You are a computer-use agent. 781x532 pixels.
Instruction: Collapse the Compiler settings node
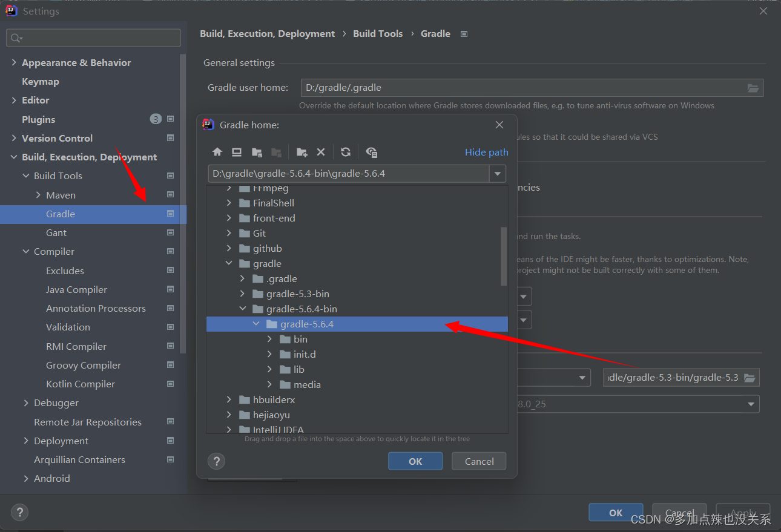(26, 251)
